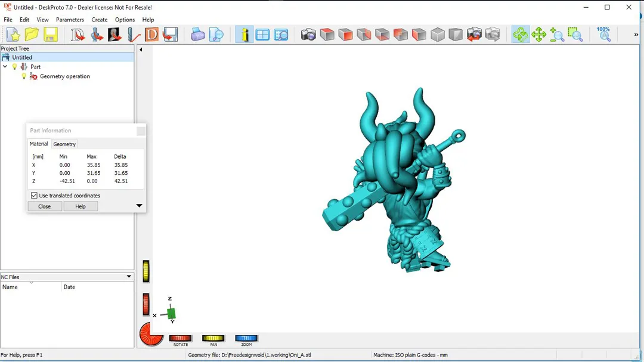Click Help button in Part Information

coord(80,206)
